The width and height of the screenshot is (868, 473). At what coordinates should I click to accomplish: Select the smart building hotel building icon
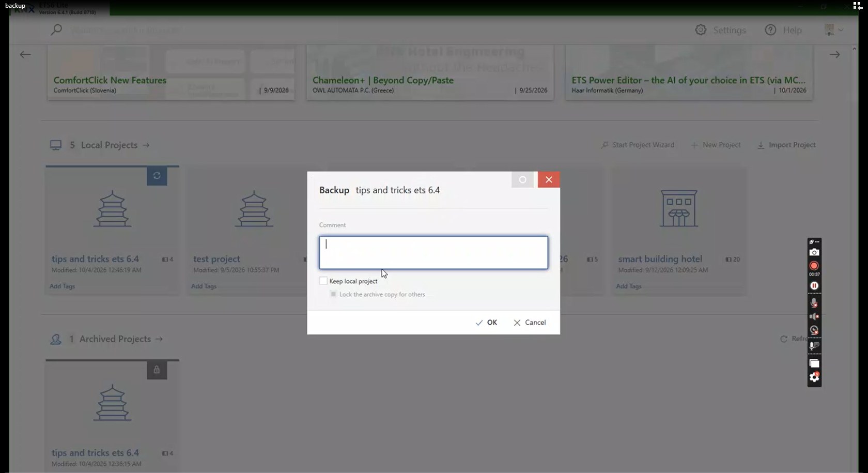pyautogui.click(x=679, y=208)
